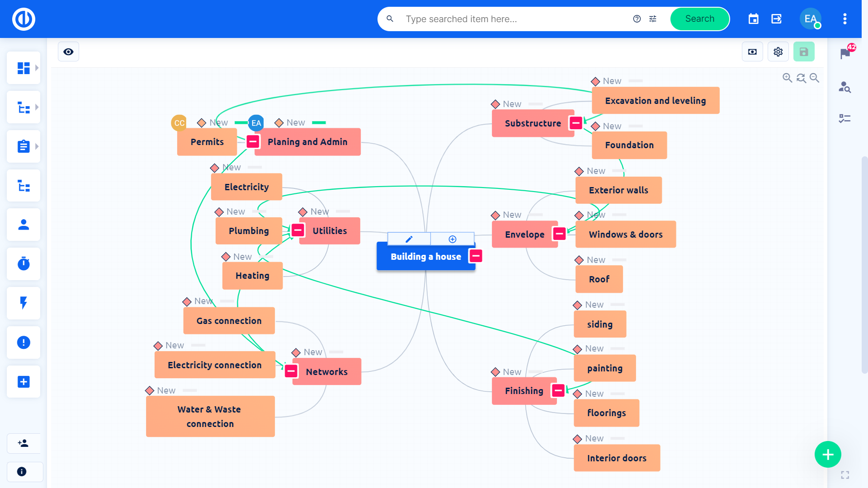Open the calendar from the top bar
The image size is (868, 488).
753,19
